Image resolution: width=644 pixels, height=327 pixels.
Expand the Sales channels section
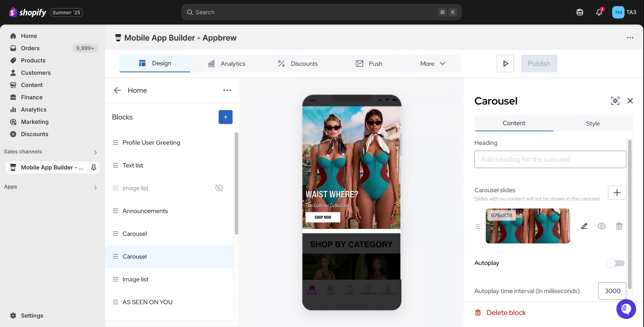95,152
